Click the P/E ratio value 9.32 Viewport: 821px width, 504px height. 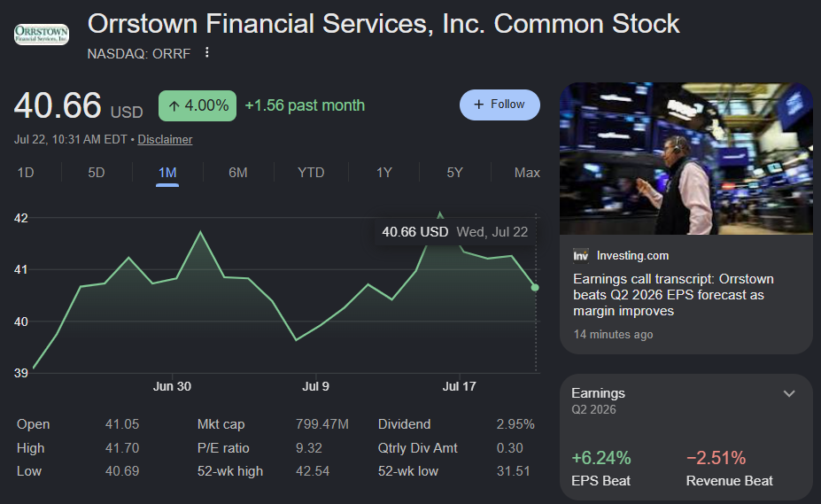pos(309,448)
